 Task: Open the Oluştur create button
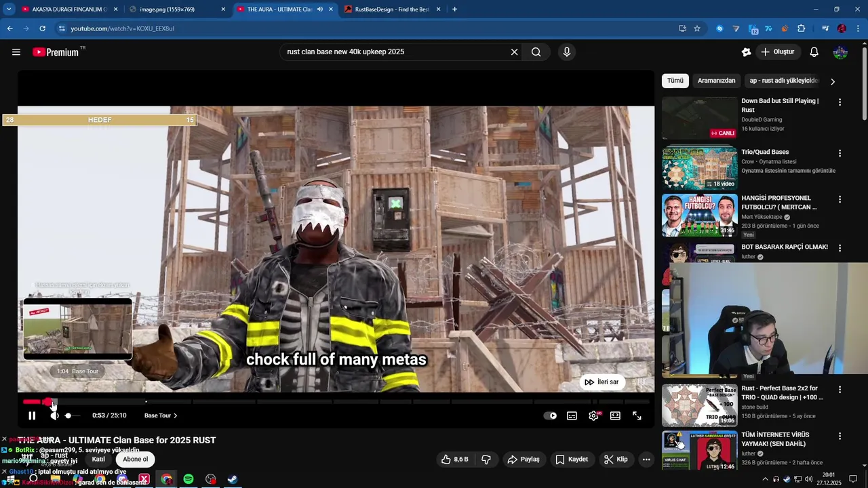[778, 52]
